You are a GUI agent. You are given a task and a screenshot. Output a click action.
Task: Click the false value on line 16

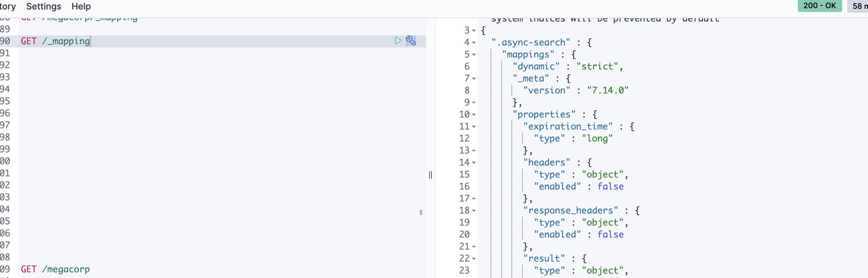(610, 187)
